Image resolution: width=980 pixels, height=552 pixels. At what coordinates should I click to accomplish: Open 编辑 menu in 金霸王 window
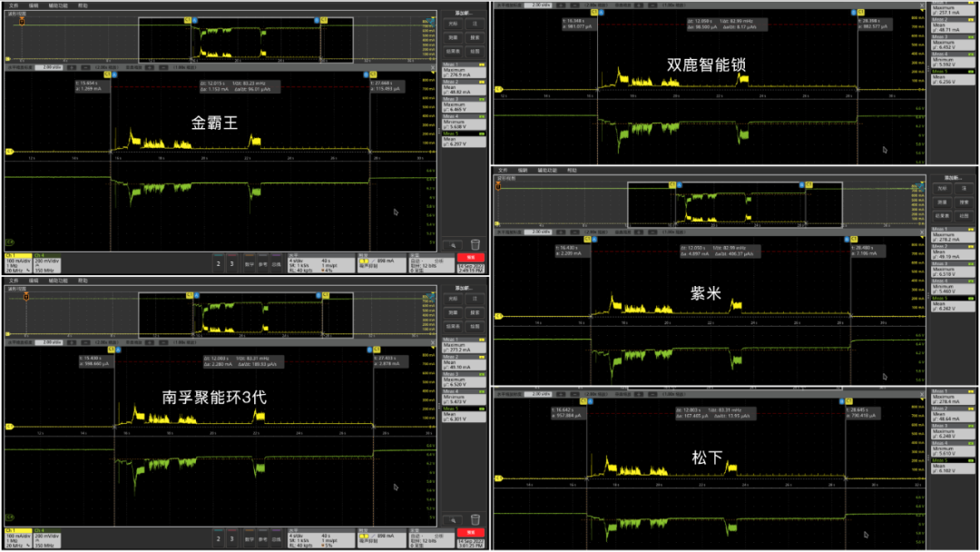(x=34, y=5)
